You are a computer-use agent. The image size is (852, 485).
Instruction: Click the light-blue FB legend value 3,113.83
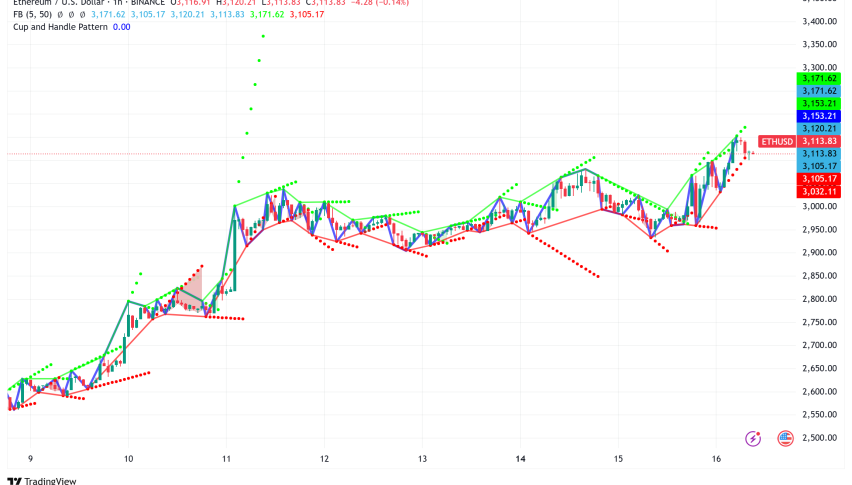227,14
